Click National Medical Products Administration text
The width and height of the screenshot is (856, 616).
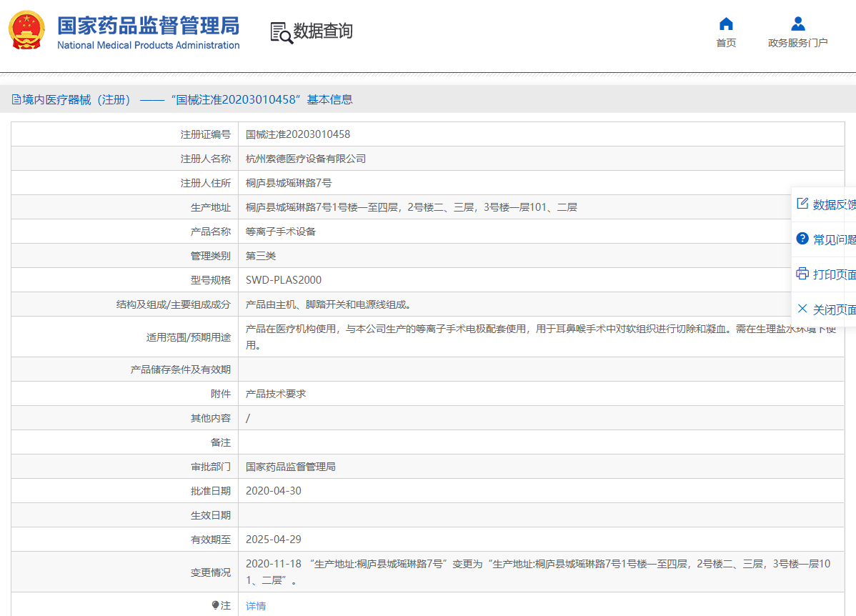pyautogui.click(x=149, y=45)
